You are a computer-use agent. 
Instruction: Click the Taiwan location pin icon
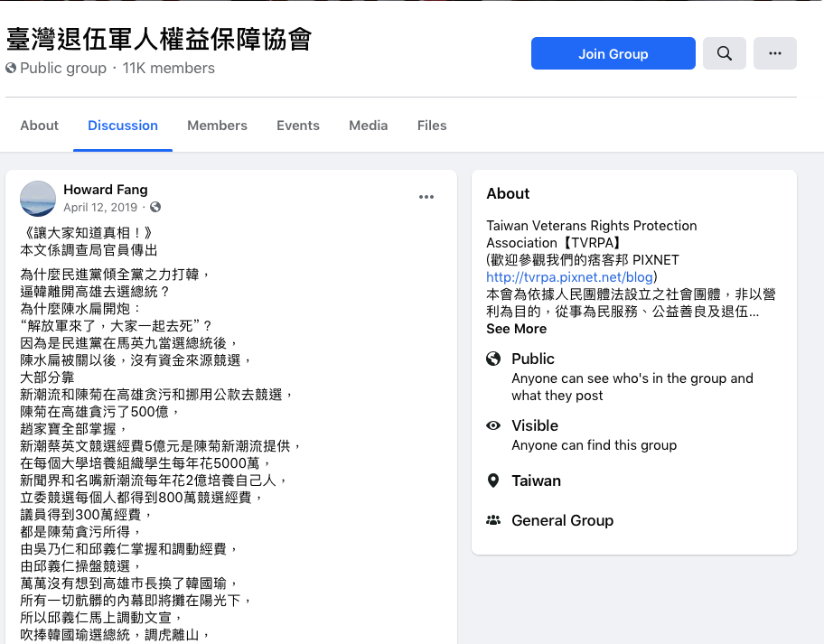coord(493,481)
